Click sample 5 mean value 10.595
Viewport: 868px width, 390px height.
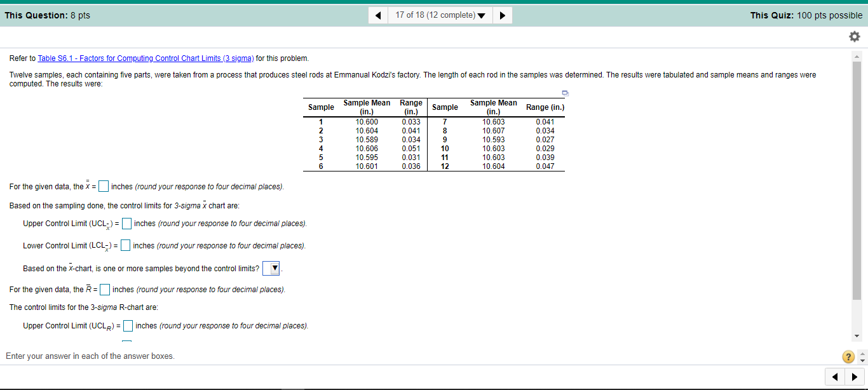(x=367, y=158)
